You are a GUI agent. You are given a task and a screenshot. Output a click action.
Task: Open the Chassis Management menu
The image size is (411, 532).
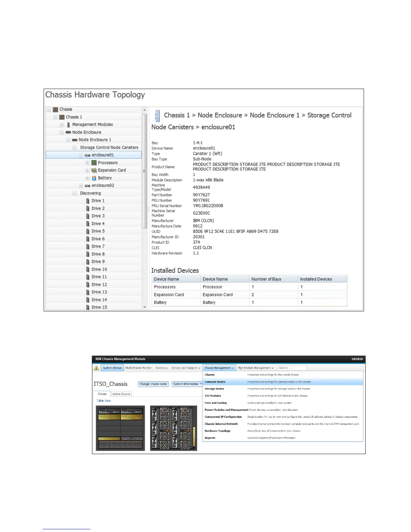(219, 368)
